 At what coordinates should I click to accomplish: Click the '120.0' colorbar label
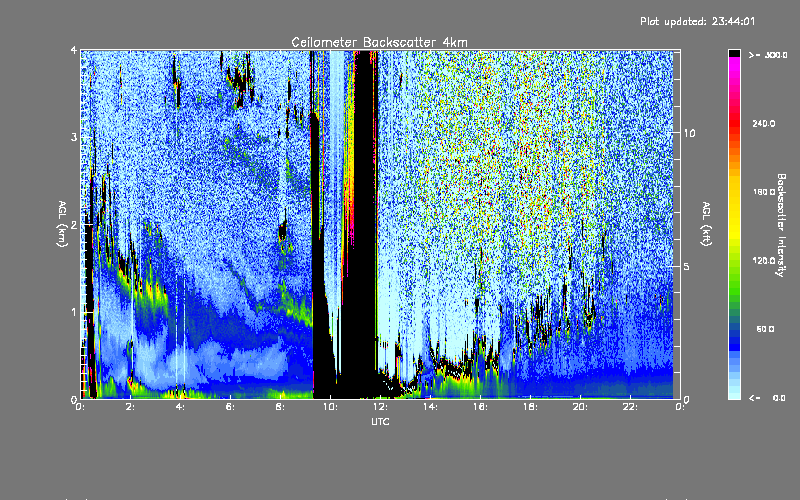(x=764, y=261)
